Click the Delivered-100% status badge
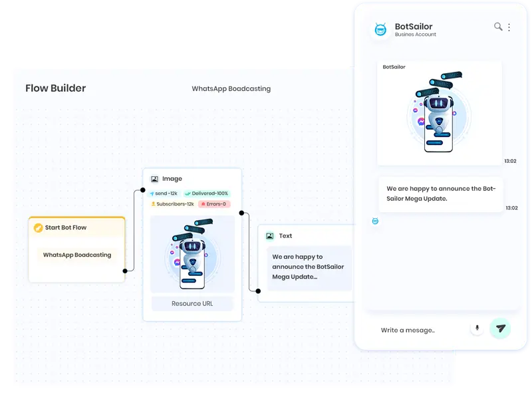The image size is (532, 399). tap(206, 194)
